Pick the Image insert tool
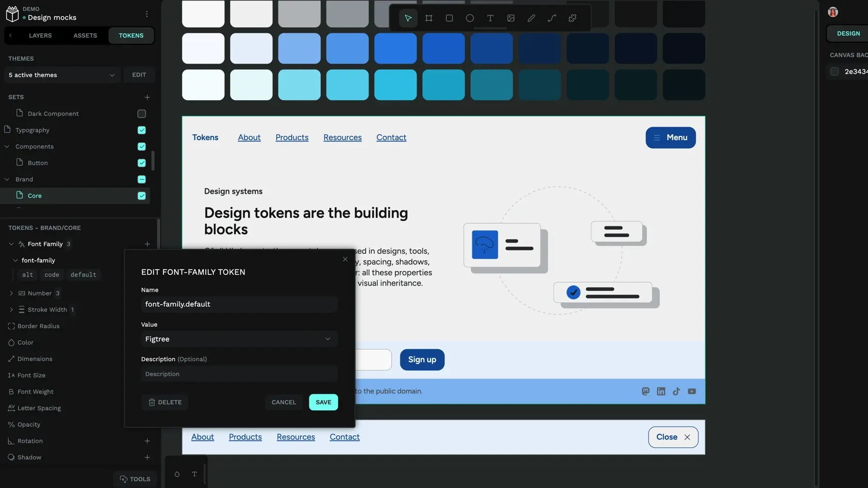This screenshot has height=488, width=868. [511, 18]
